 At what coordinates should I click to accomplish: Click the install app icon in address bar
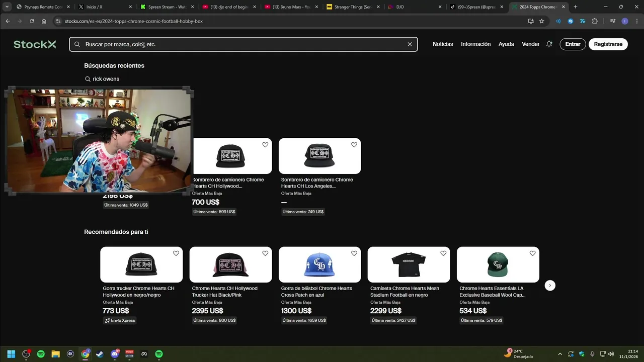[x=531, y=21]
